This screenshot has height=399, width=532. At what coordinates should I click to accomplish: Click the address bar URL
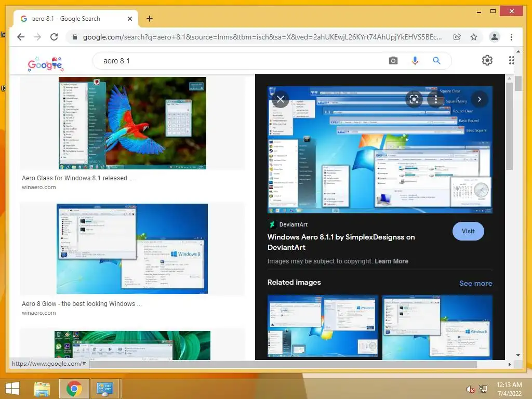(262, 37)
